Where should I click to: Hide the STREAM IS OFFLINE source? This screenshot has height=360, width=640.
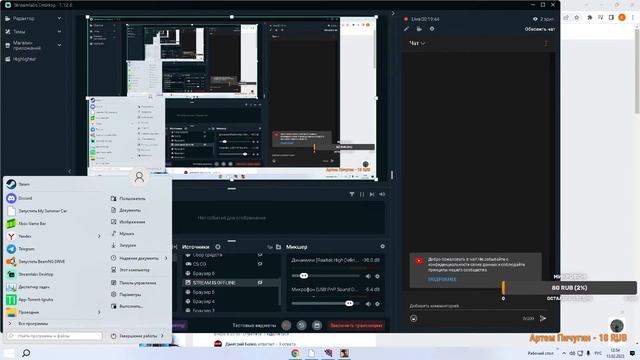pyautogui.click(x=260, y=282)
